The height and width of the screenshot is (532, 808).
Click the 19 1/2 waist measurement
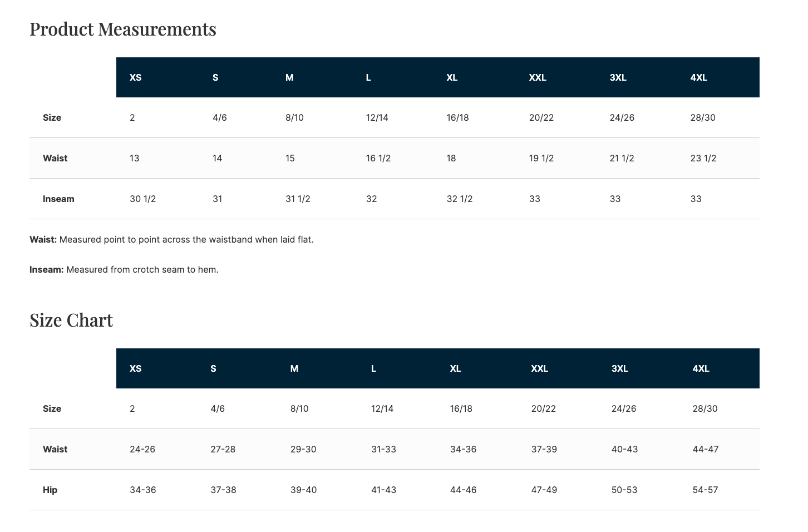click(541, 158)
